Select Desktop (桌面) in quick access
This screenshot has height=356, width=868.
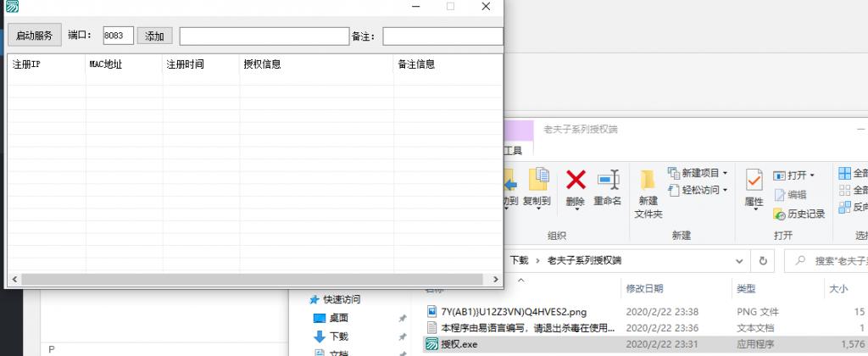click(x=339, y=318)
